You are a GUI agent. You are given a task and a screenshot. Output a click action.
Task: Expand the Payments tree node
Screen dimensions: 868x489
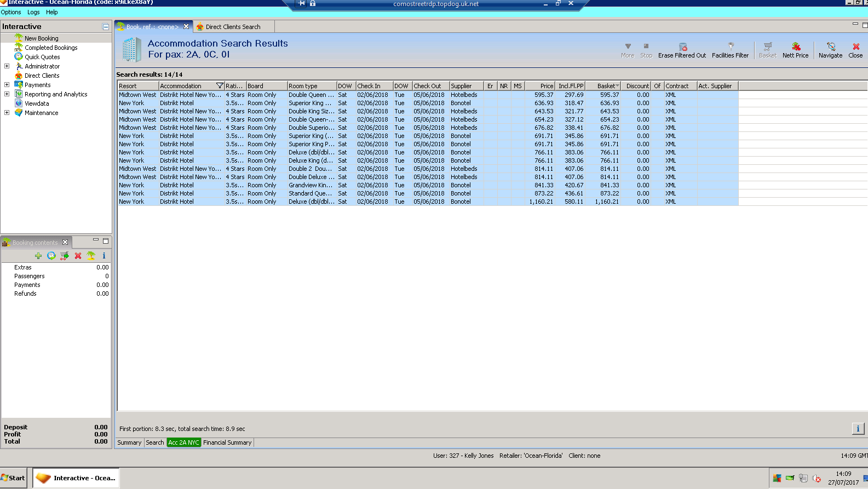(7, 85)
